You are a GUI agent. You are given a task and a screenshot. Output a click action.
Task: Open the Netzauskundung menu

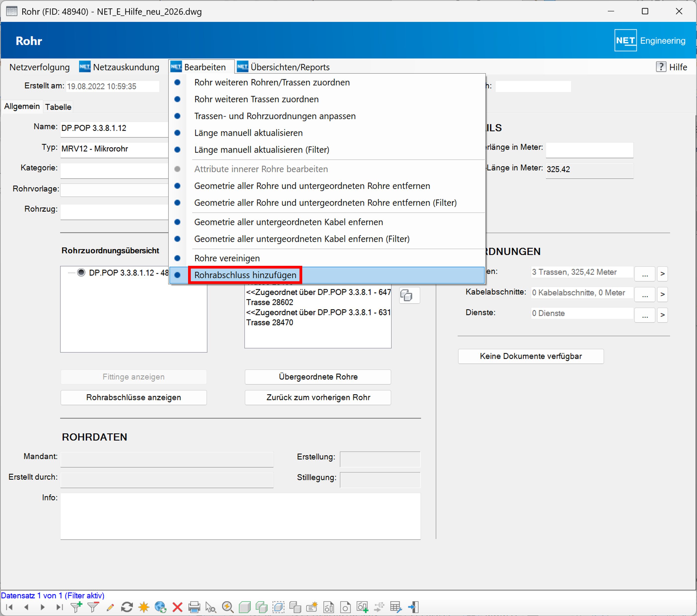coord(119,67)
